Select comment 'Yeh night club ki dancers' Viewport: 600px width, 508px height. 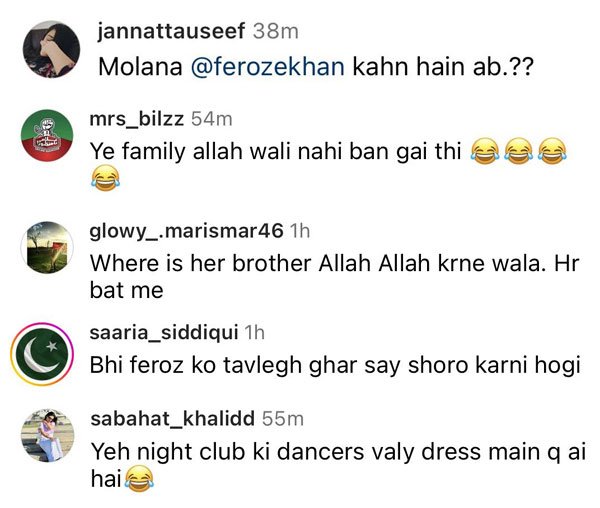[338, 465]
